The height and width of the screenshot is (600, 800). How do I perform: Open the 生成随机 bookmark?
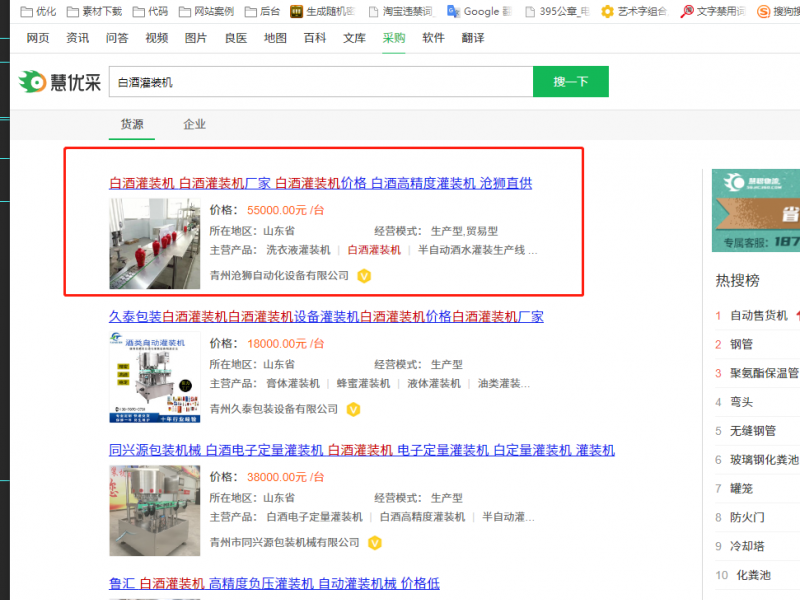[322, 11]
